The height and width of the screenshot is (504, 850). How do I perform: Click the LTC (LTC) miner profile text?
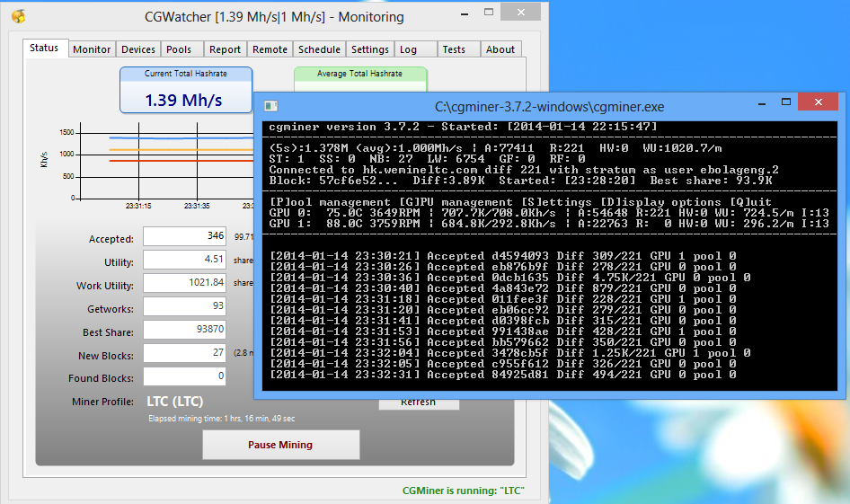click(175, 402)
